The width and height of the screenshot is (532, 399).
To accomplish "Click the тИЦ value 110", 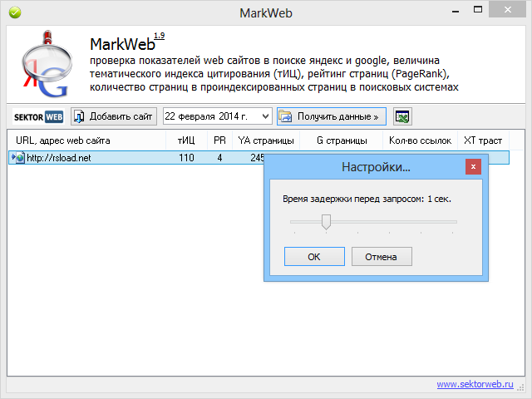I will click(186, 158).
